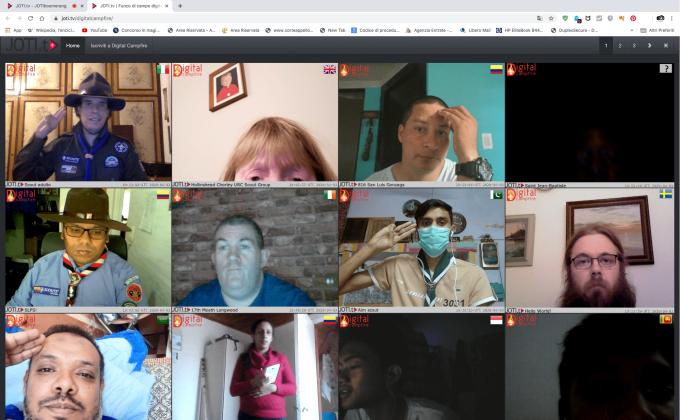Open the browser home page
Screen dimensions: 680x420
(42, 18)
